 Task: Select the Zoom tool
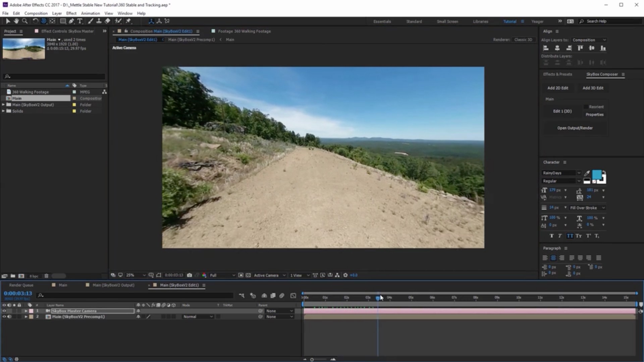(x=25, y=21)
